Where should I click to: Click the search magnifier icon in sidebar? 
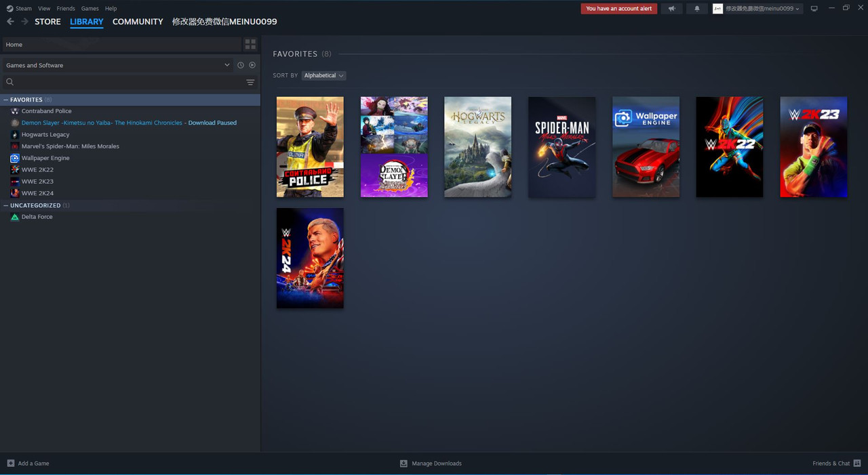10,82
